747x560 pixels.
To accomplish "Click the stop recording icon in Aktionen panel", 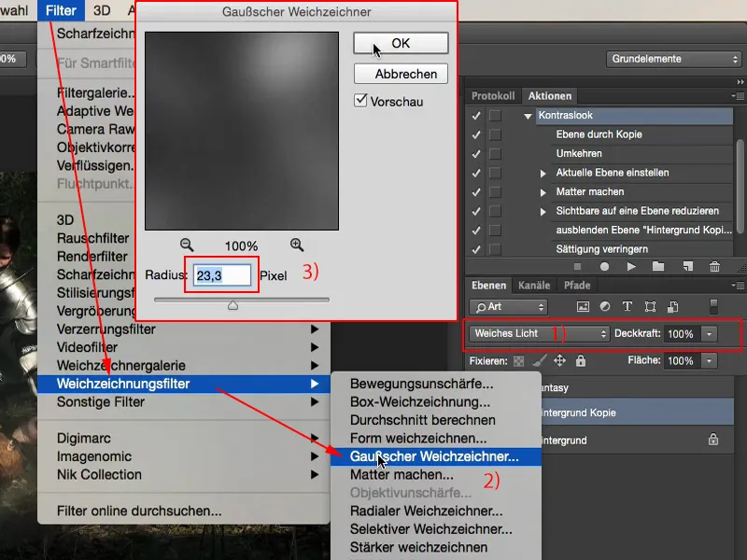I will point(577,267).
